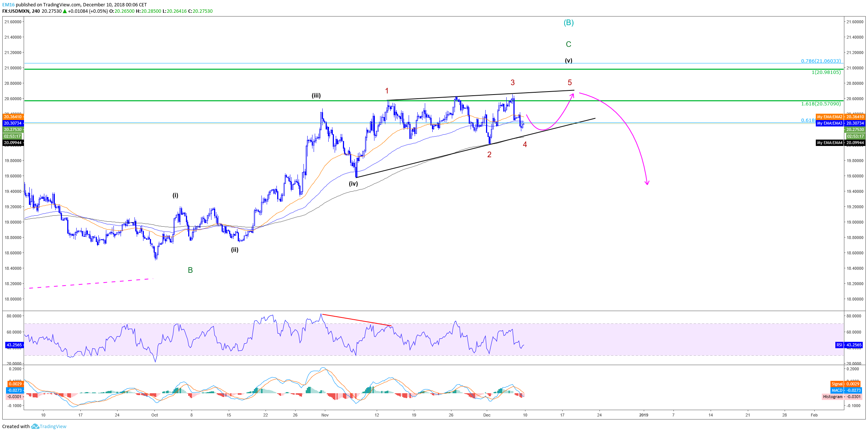Select the cyan (B) wave label

point(569,23)
